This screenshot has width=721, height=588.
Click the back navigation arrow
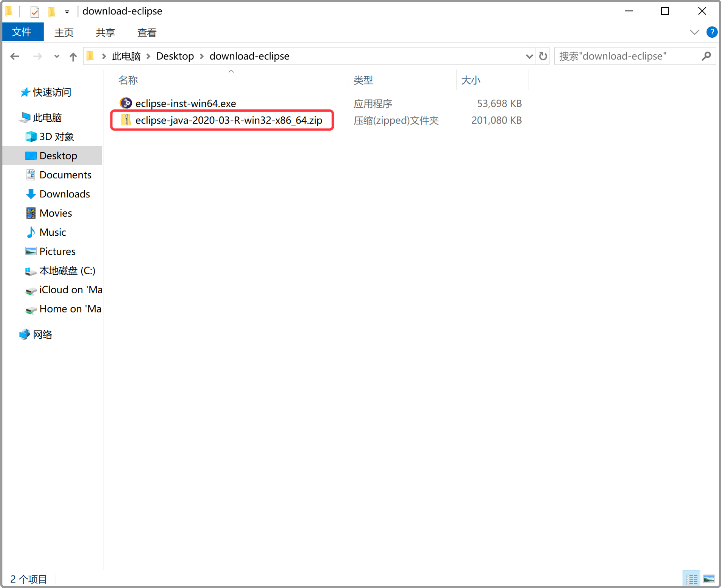point(15,56)
